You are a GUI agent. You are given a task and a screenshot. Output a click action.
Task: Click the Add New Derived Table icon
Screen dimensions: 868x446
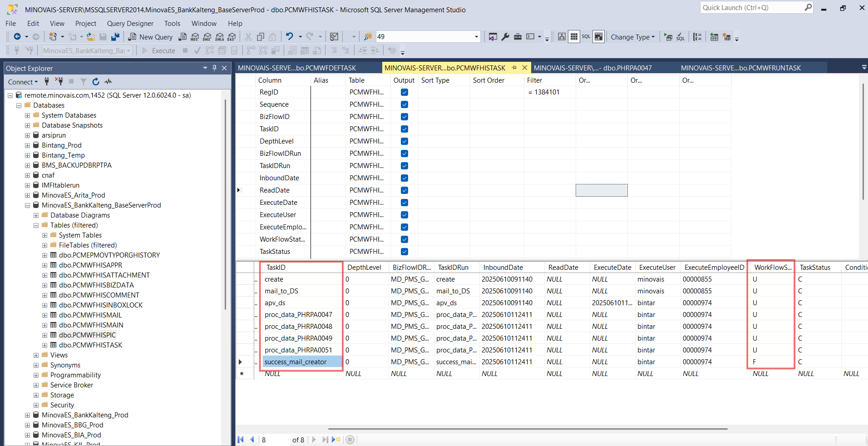click(x=727, y=37)
